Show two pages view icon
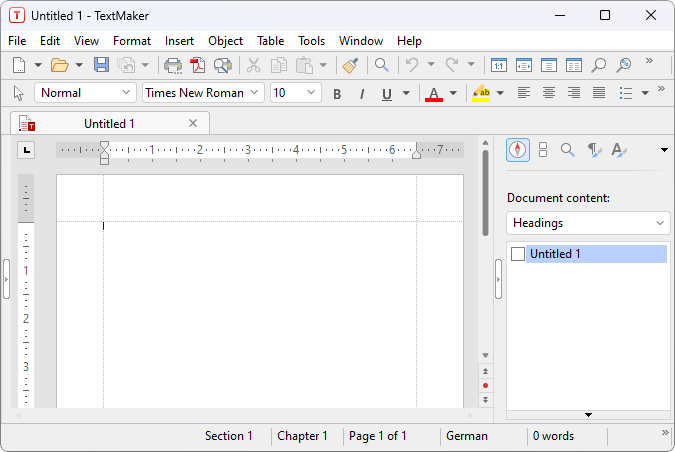Image resolution: width=675 pixels, height=452 pixels. [x=574, y=65]
